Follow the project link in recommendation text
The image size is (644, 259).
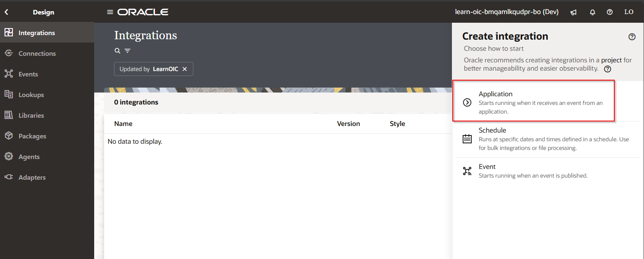point(611,60)
